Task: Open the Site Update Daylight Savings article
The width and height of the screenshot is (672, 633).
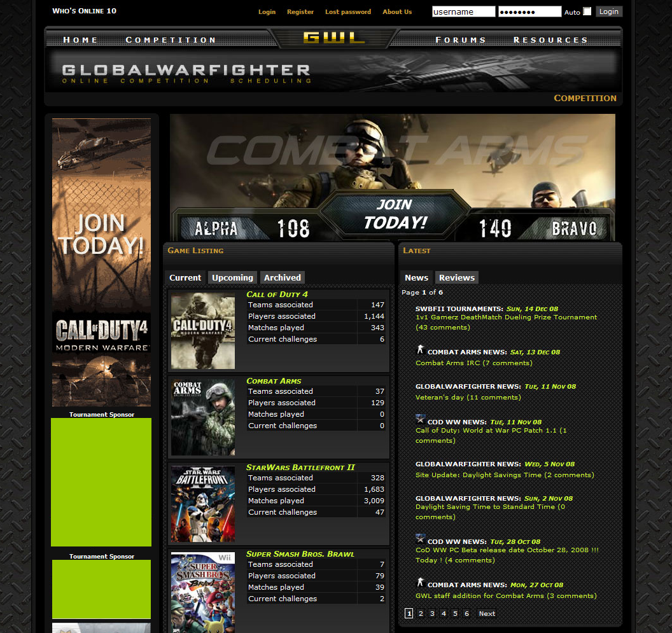Action: point(505,475)
